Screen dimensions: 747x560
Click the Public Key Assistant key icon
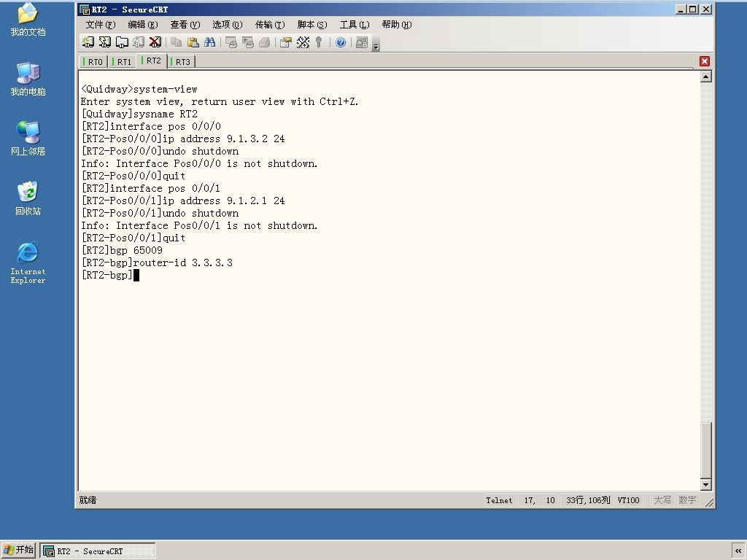[320, 42]
